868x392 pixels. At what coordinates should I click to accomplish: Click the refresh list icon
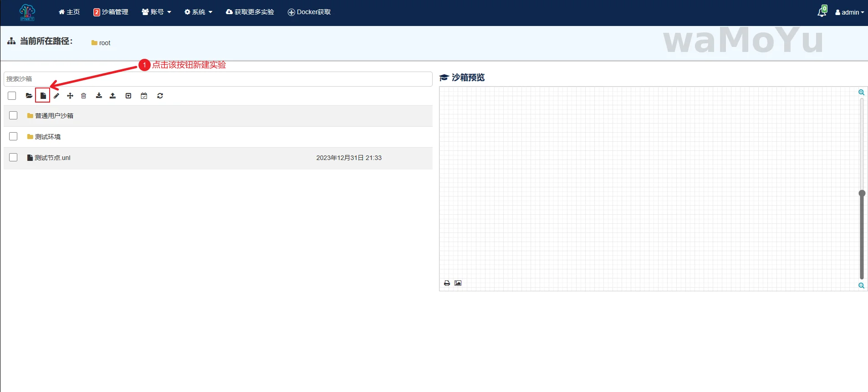pyautogui.click(x=160, y=96)
